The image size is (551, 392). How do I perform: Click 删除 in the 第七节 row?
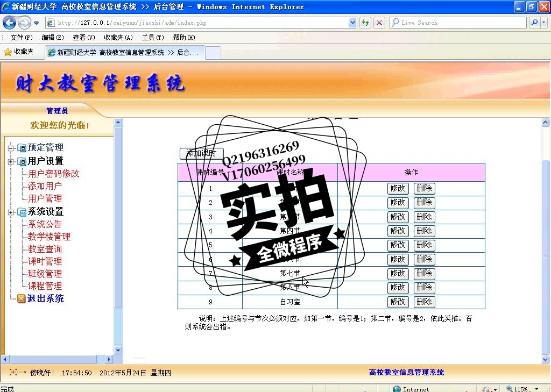[424, 273]
